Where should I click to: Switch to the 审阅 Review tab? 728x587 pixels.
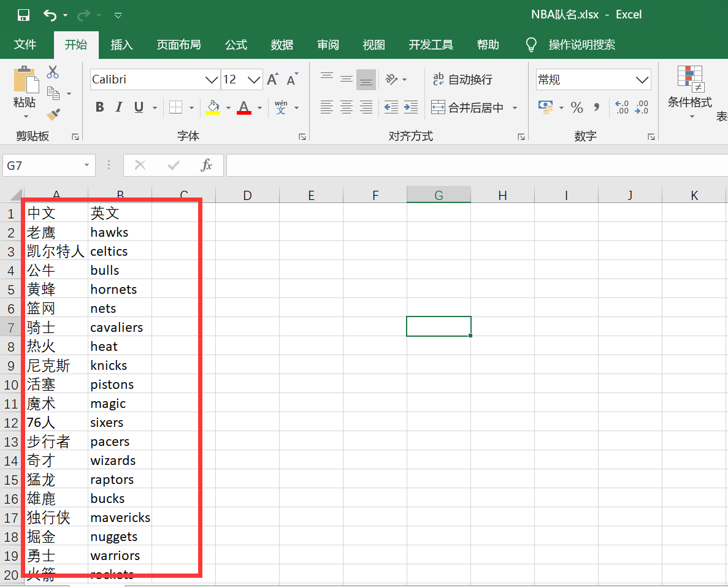click(328, 45)
